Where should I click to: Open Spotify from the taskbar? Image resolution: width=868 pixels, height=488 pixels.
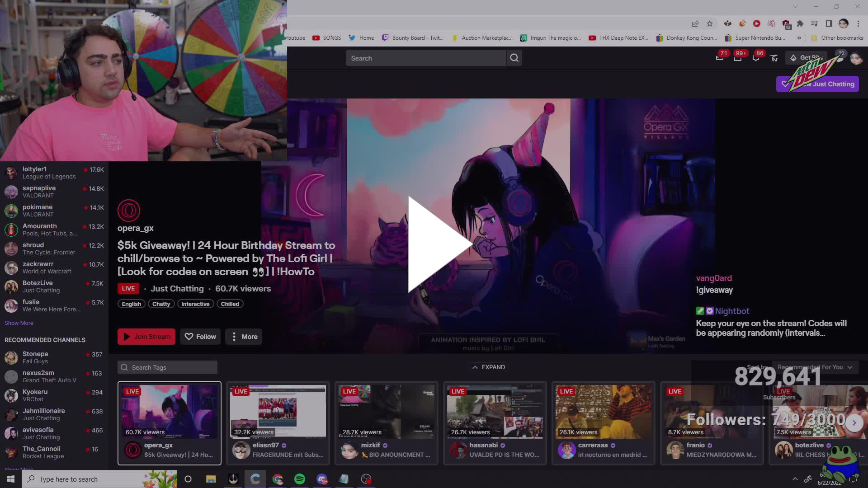pyautogui.click(x=300, y=479)
